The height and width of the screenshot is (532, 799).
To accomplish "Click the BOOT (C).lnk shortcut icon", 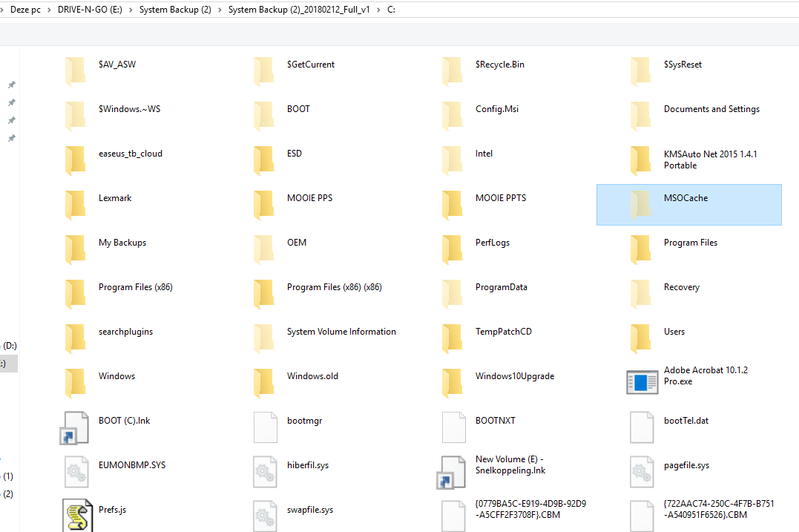I will coord(75,428).
